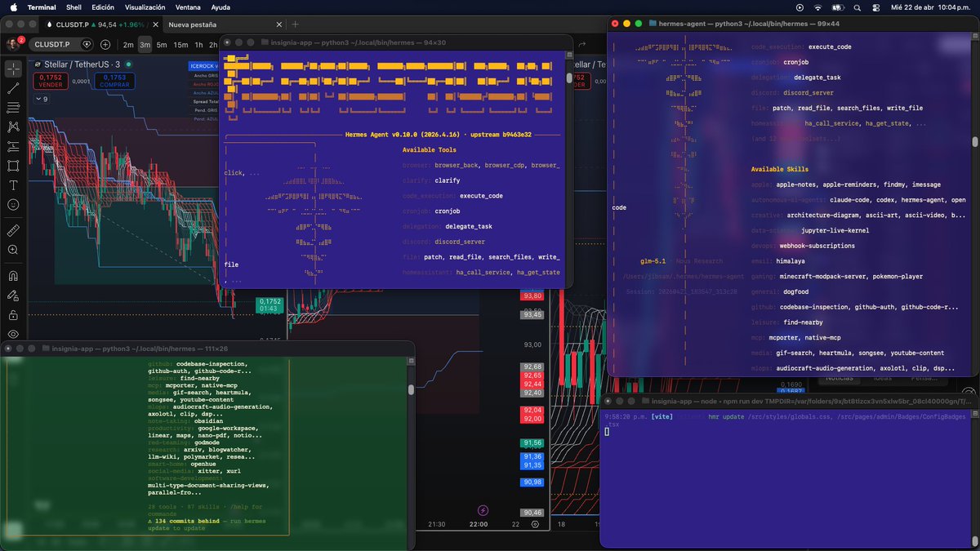
Task: Click 'execute_code' in the hermes-agent window
Action: point(831,47)
